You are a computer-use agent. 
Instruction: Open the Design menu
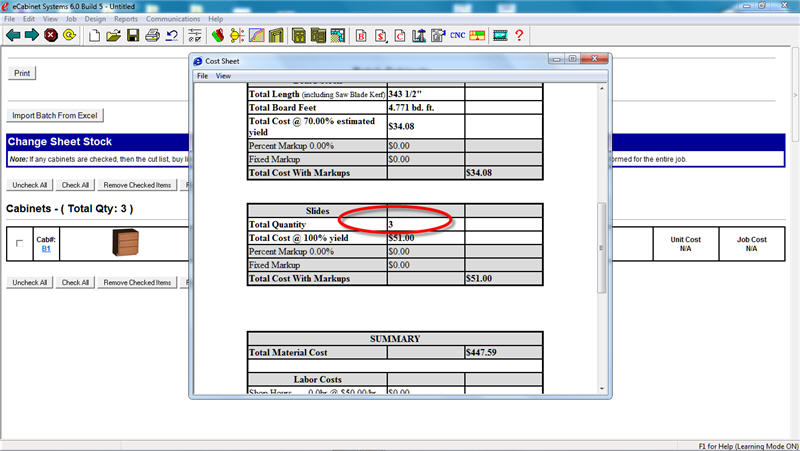(95, 19)
